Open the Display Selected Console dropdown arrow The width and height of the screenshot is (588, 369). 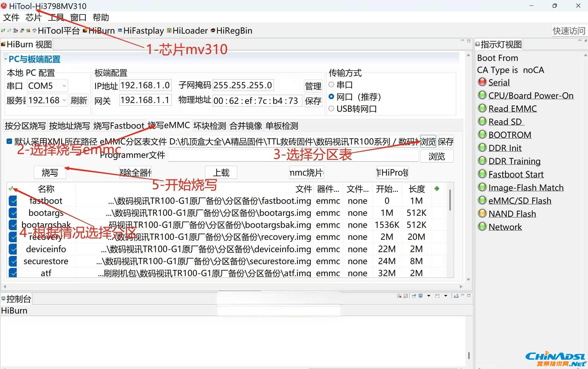429,296
